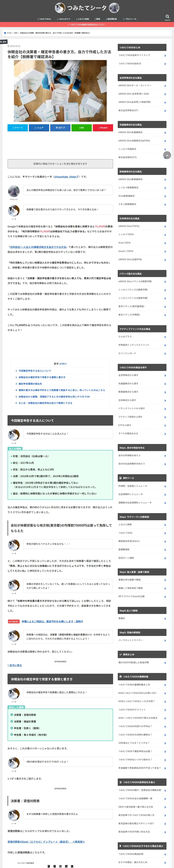The width and height of the screenshot is (174, 868).
Task: Open 節税 header menu item
Action: click(97, 19)
